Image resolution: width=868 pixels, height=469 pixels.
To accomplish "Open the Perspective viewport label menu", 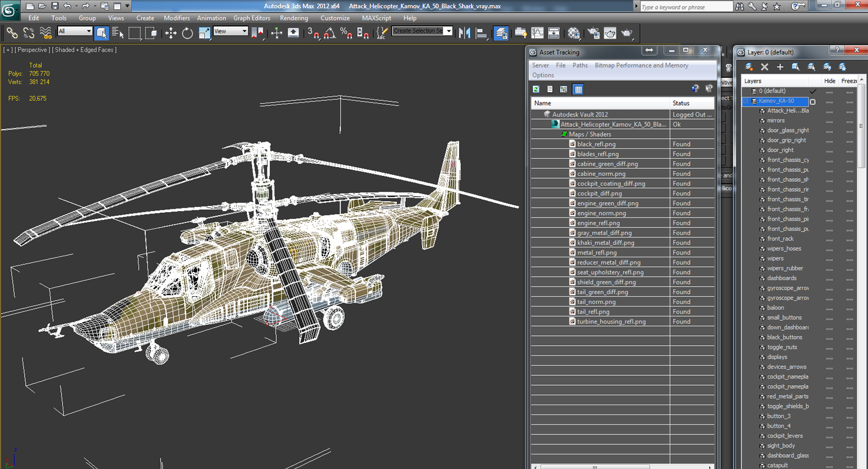I will click(32, 50).
